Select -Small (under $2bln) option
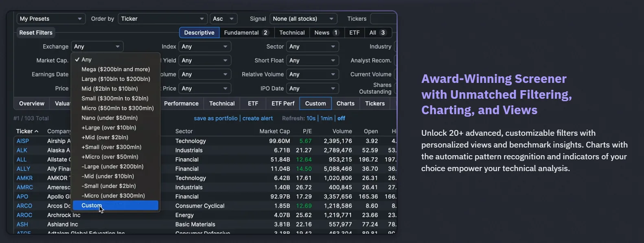Image resolution: width=644 pixels, height=243 pixels. [x=116, y=186]
